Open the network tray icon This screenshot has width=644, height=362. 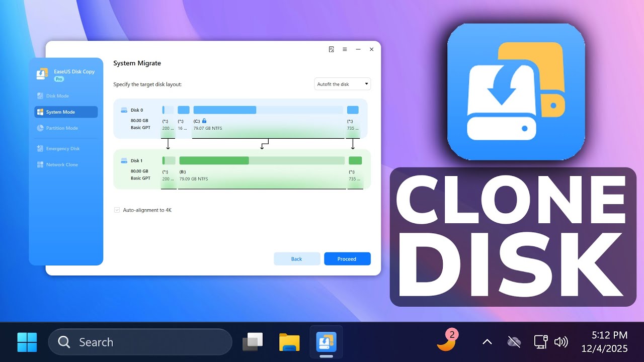(541, 342)
